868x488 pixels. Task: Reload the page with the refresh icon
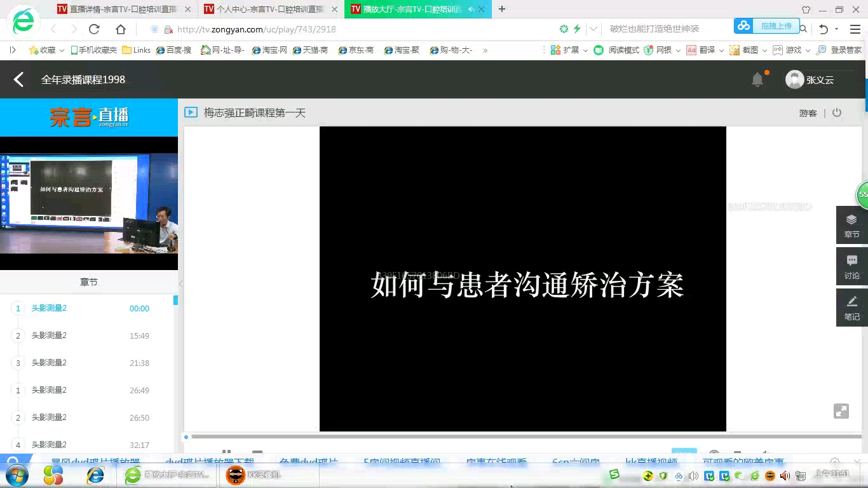tap(94, 29)
